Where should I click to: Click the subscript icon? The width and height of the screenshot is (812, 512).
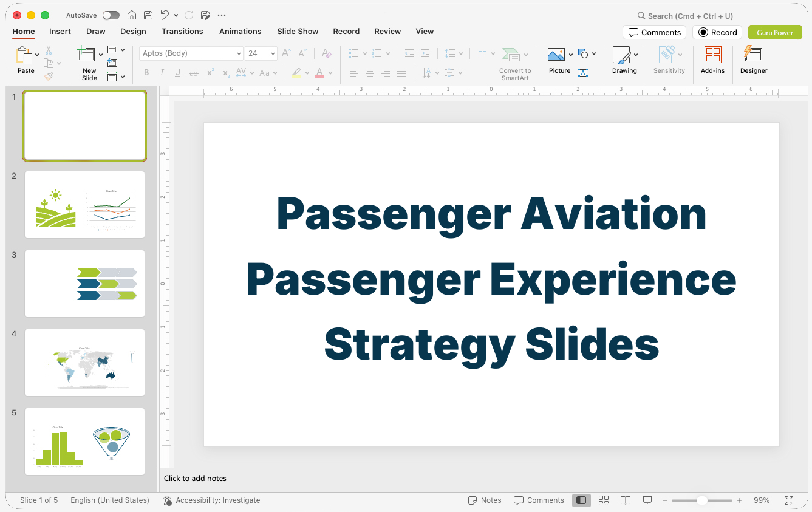226,73
